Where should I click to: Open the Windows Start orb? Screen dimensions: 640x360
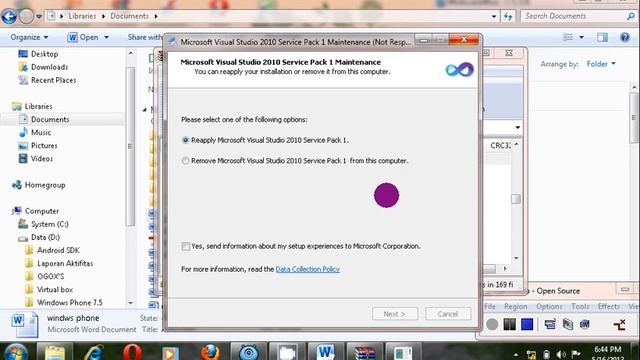(x=16, y=352)
